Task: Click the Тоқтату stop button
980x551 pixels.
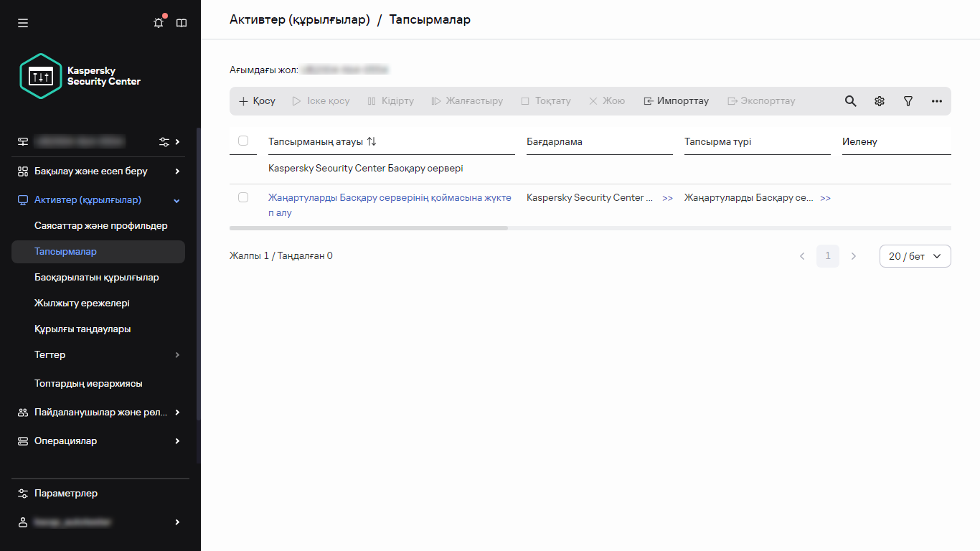Action: click(x=546, y=101)
